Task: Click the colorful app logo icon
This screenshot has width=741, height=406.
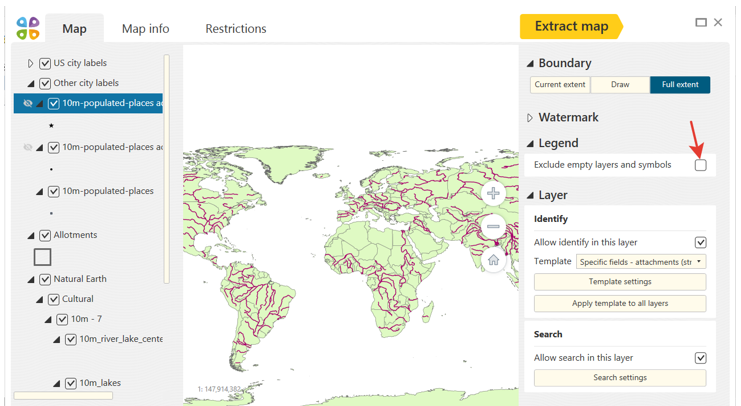Action: coord(28,28)
